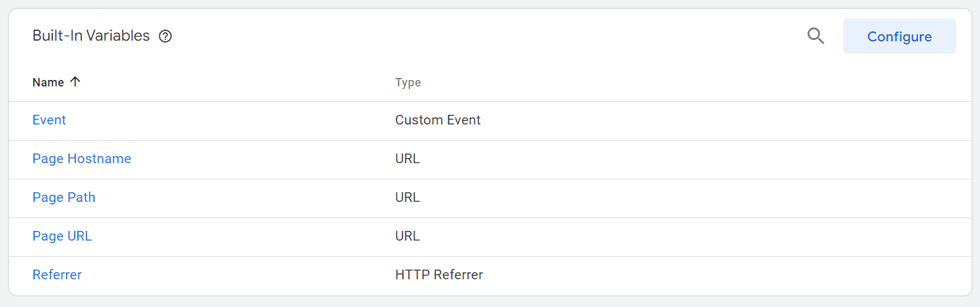Image resolution: width=980 pixels, height=307 pixels.
Task: Click the HTTP Referrer type cell
Action: (x=439, y=275)
